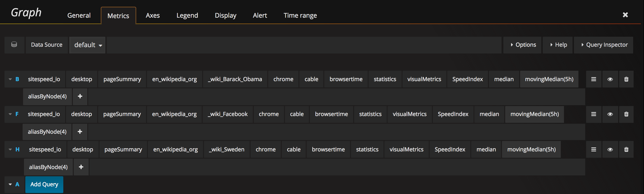
Task: Select the _wiki_Barack_Obama segment in query B
Action: tap(235, 79)
